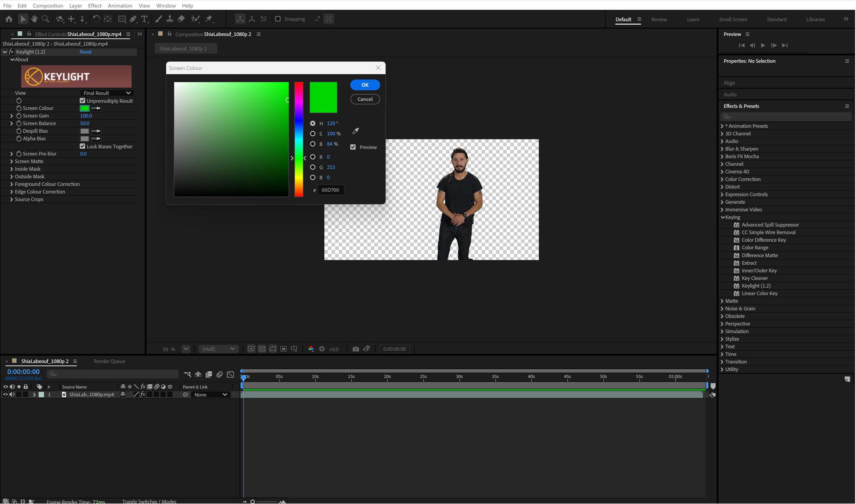Select the Pen tool
The height and width of the screenshot is (504, 856).
click(x=133, y=19)
